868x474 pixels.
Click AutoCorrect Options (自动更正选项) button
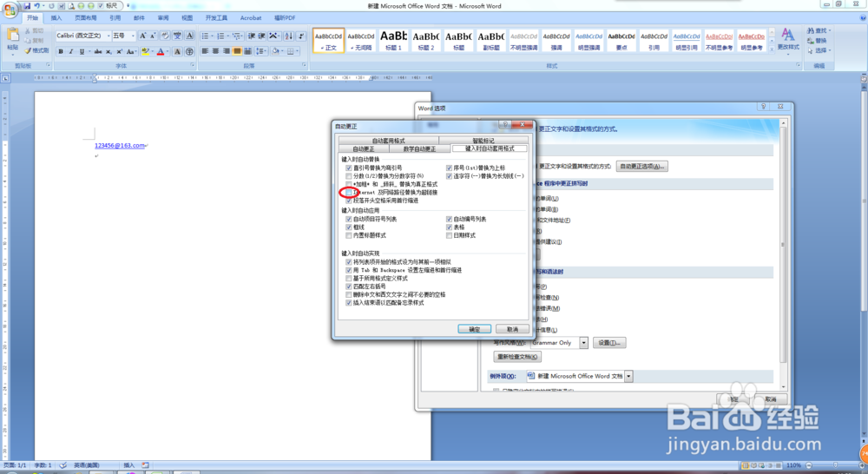(641, 166)
